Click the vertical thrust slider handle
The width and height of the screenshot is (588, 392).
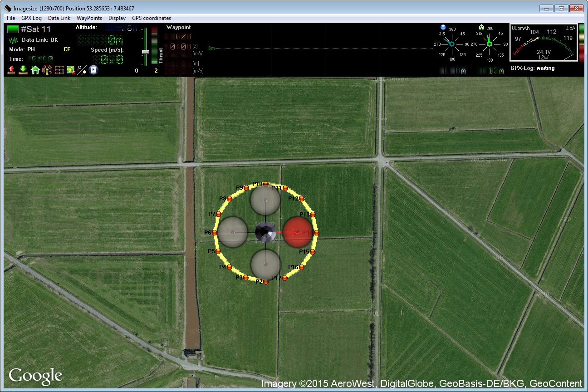click(145, 52)
